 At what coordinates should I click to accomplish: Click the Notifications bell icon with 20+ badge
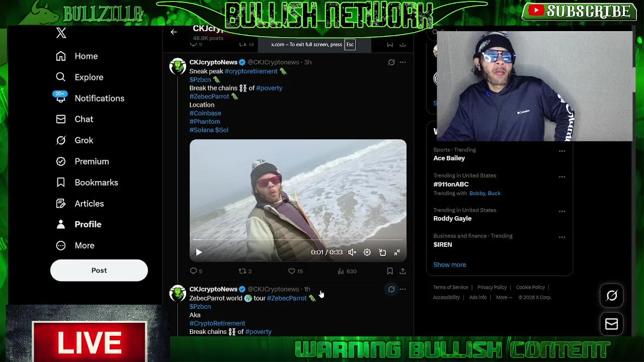pos(61,98)
